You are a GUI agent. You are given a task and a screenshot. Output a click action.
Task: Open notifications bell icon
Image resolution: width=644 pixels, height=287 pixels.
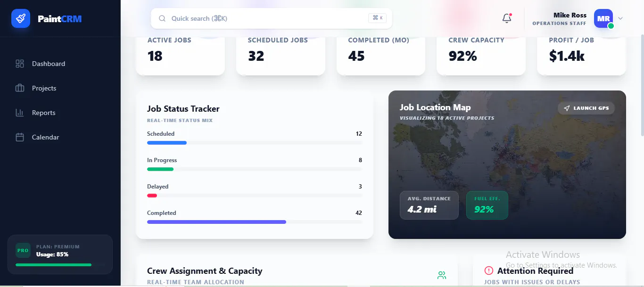point(507,18)
